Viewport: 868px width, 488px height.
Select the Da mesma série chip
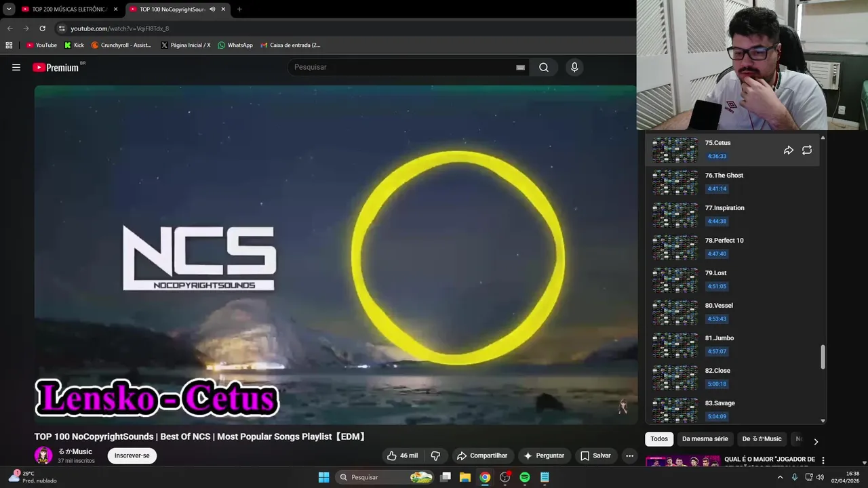point(705,439)
